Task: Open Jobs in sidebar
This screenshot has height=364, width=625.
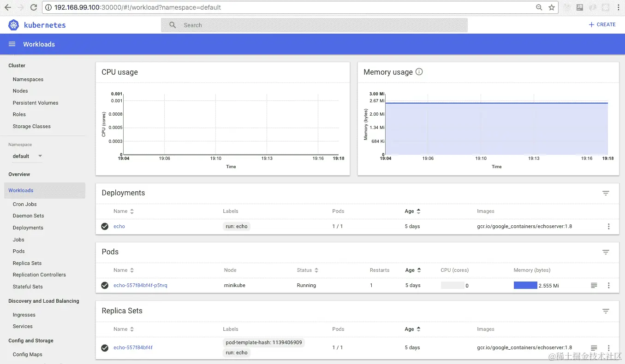Action: (18, 240)
